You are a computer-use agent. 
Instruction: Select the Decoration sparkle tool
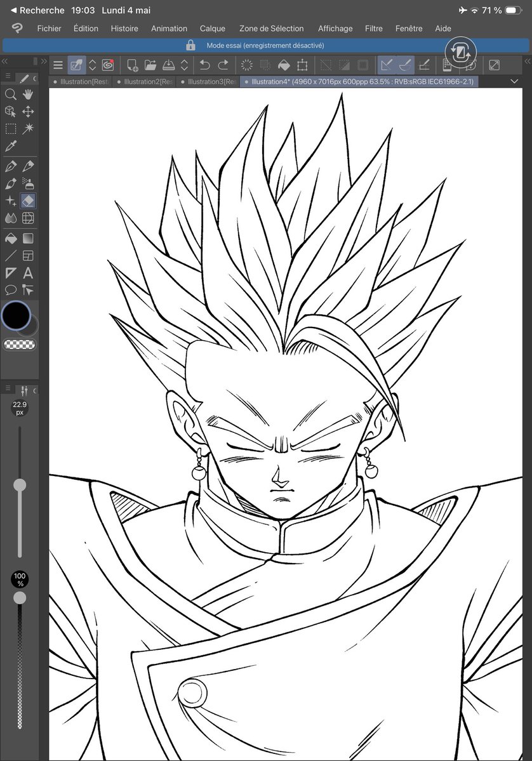(x=11, y=201)
